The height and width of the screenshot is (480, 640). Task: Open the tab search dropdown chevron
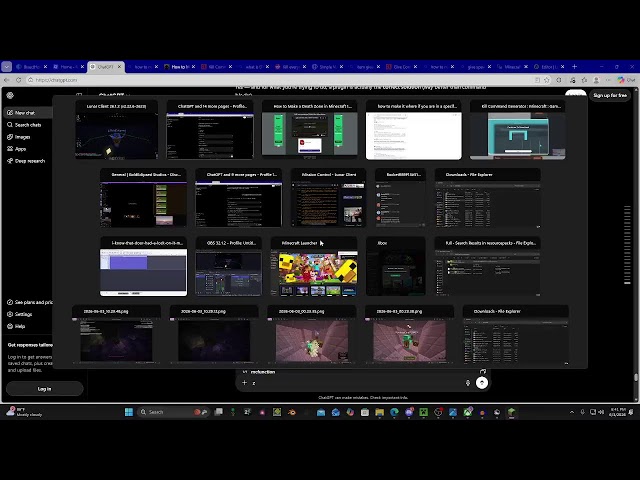pyautogui.click(x=7, y=67)
